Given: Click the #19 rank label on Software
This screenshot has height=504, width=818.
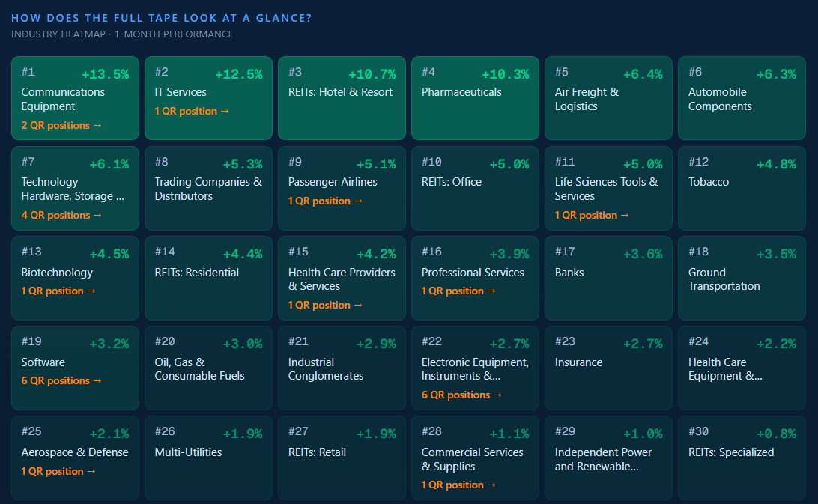Looking at the screenshot, I should tap(31, 341).
